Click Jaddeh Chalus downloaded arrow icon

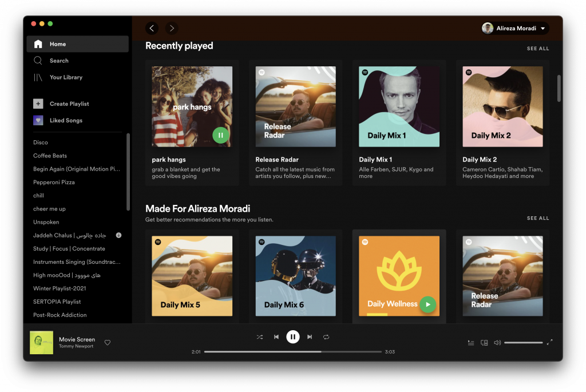click(118, 235)
